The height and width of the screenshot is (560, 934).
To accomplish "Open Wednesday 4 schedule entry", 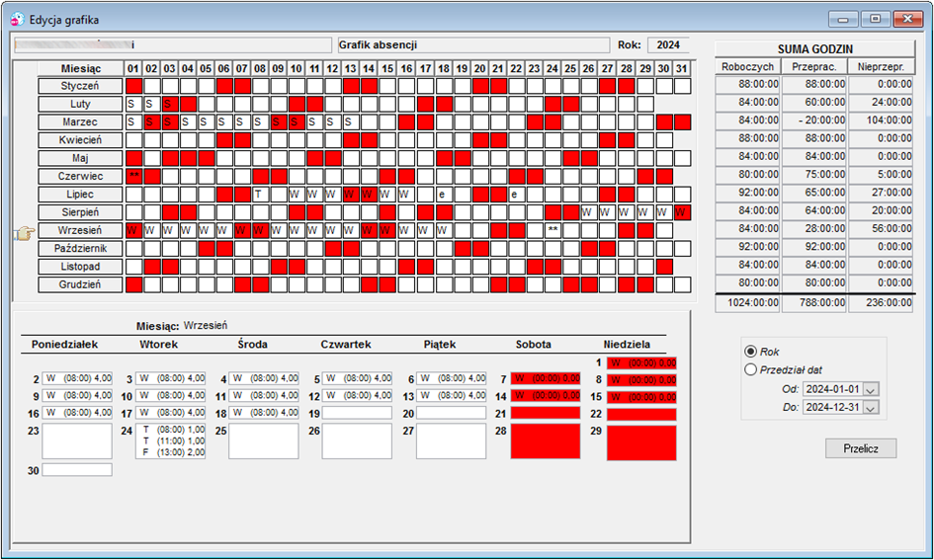I will [x=263, y=378].
